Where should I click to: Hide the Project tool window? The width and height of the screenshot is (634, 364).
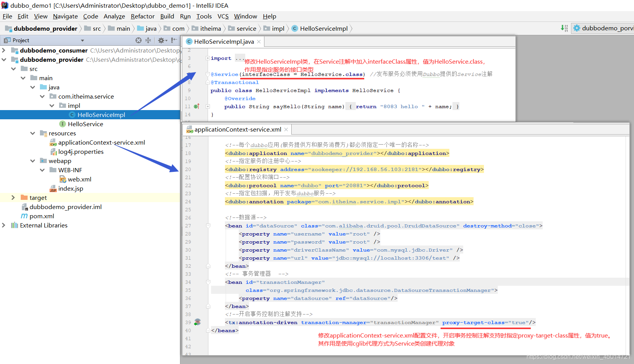pyautogui.click(x=174, y=40)
